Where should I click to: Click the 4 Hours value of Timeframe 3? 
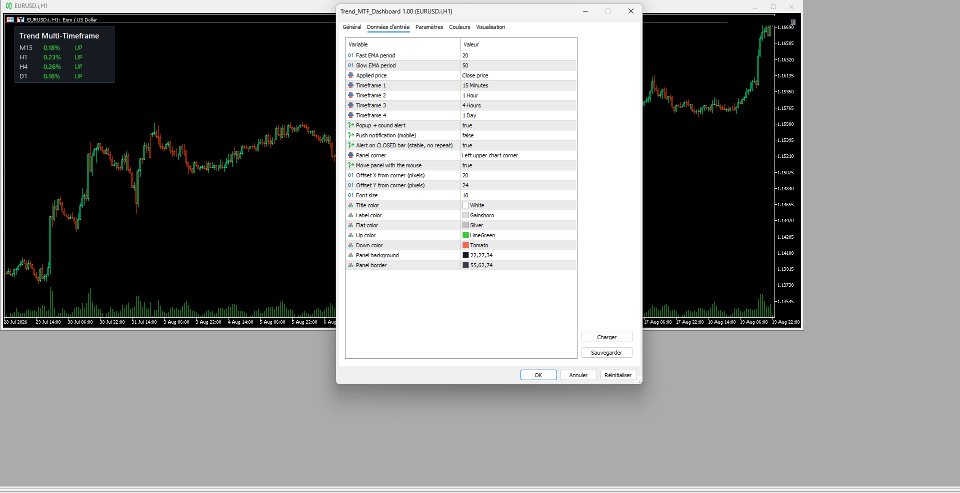point(471,105)
